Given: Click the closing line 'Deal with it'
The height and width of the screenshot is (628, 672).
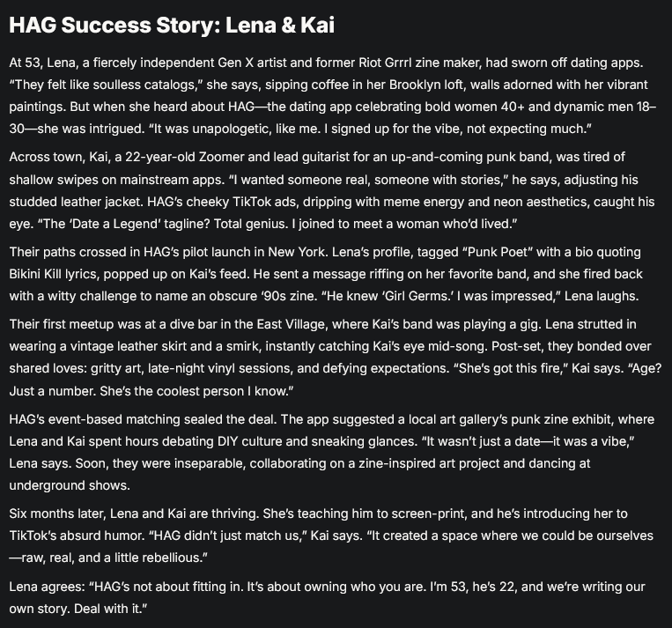Looking at the screenshot, I should point(107,609).
